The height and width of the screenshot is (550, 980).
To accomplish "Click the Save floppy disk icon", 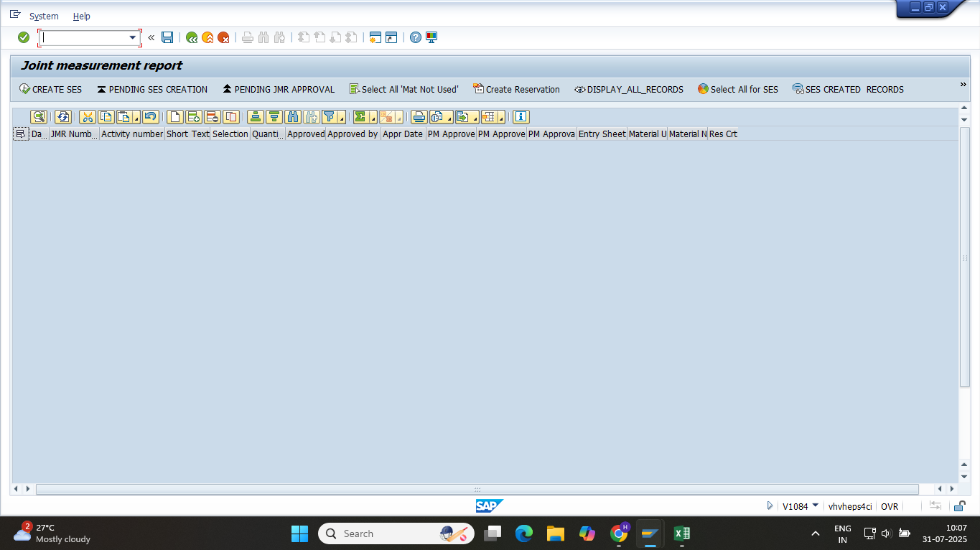I will click(x=167, y=37).
